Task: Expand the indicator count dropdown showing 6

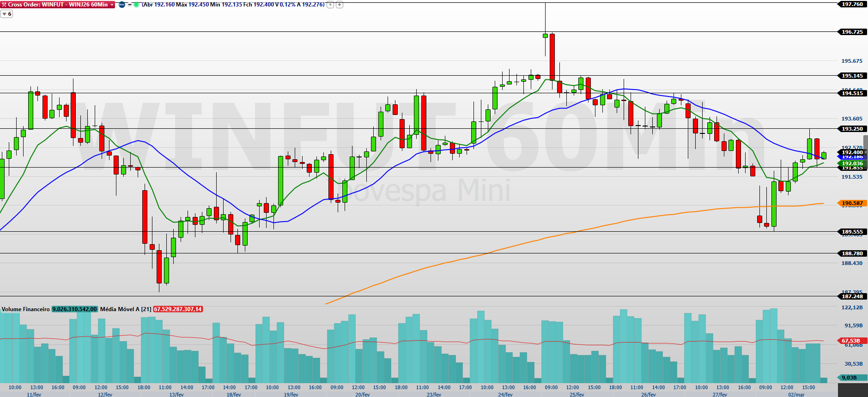Action: coord(6,14)
